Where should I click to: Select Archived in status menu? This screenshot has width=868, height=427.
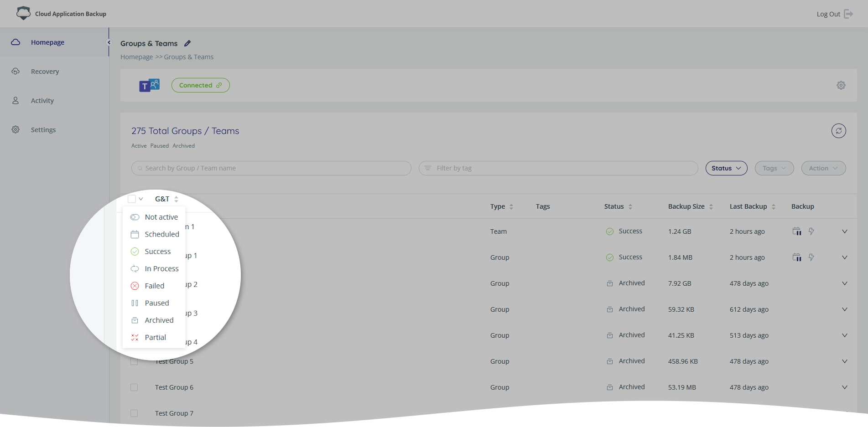point(154,320)
